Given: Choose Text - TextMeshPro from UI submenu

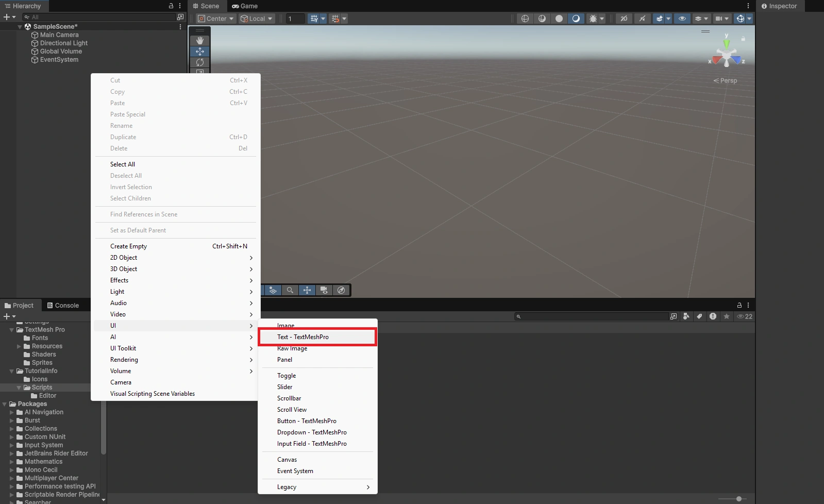Looking at the screenshot, I should (317, 337).
